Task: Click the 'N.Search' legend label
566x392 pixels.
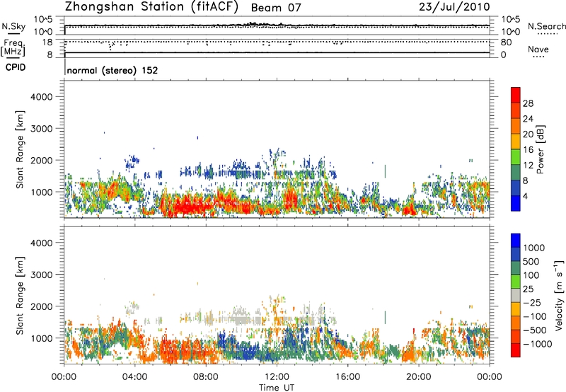Action: [x=546, y=26]
